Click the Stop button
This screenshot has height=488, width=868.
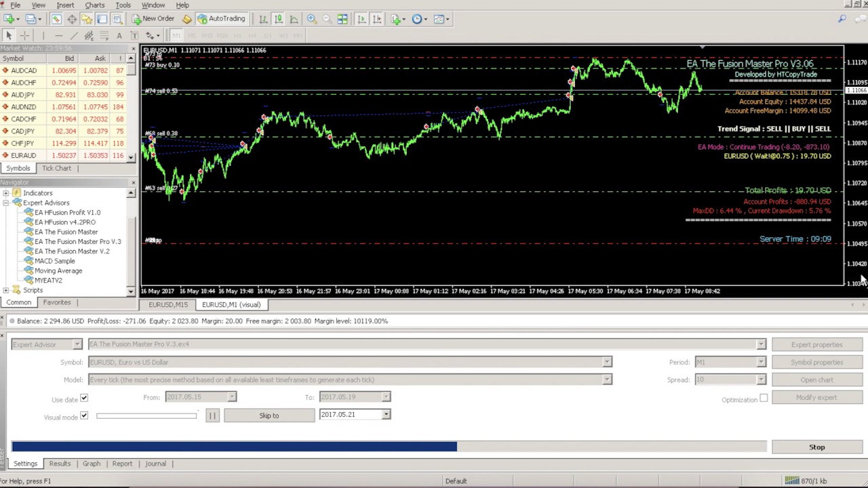click(x=816, y=447)
